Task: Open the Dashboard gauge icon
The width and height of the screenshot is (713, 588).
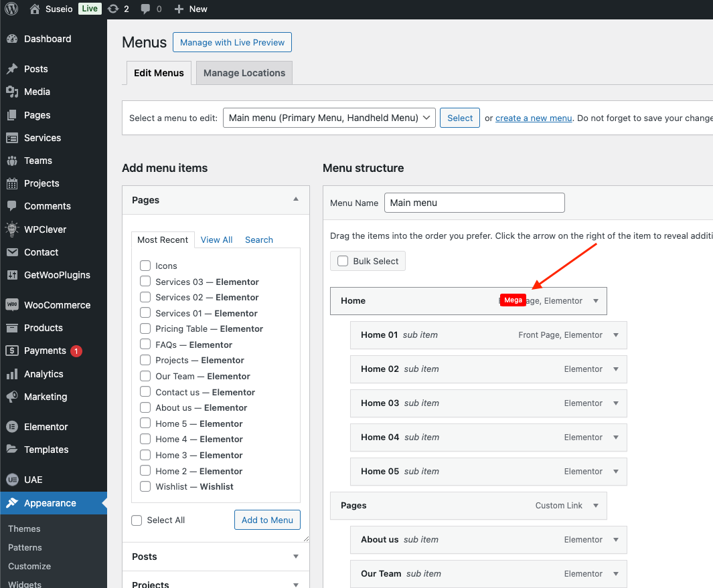Action: pyautogui.click(x=11, y=39)
